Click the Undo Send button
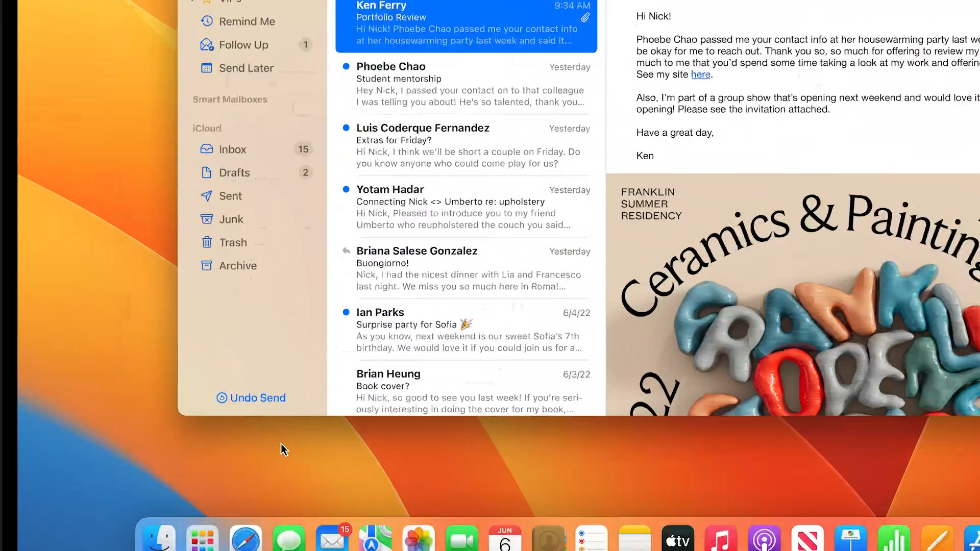This screenshot has height=551, width=980. (x=251, y=397)
